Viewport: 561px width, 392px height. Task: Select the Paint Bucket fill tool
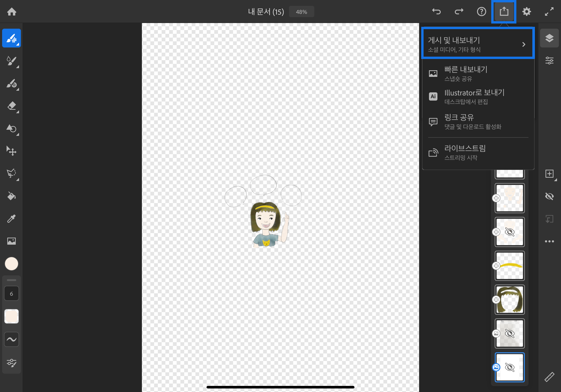pos(12,196)
